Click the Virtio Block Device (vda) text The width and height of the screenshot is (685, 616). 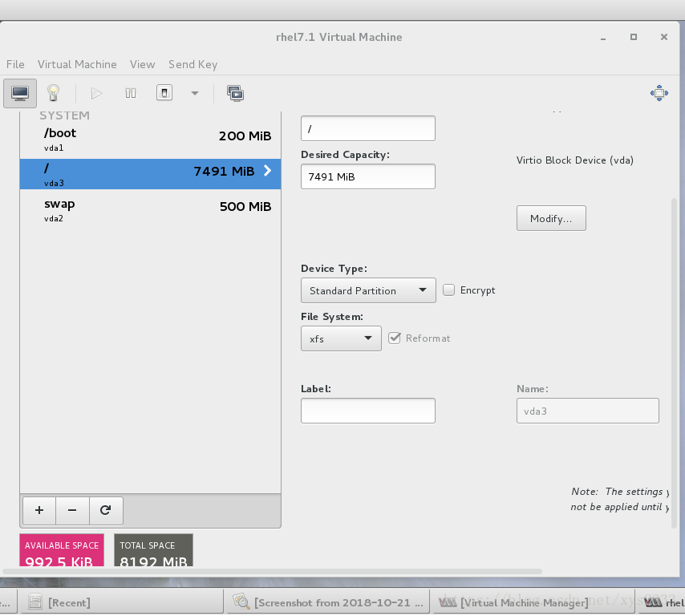pyautogui.click(x=575, y=160)
